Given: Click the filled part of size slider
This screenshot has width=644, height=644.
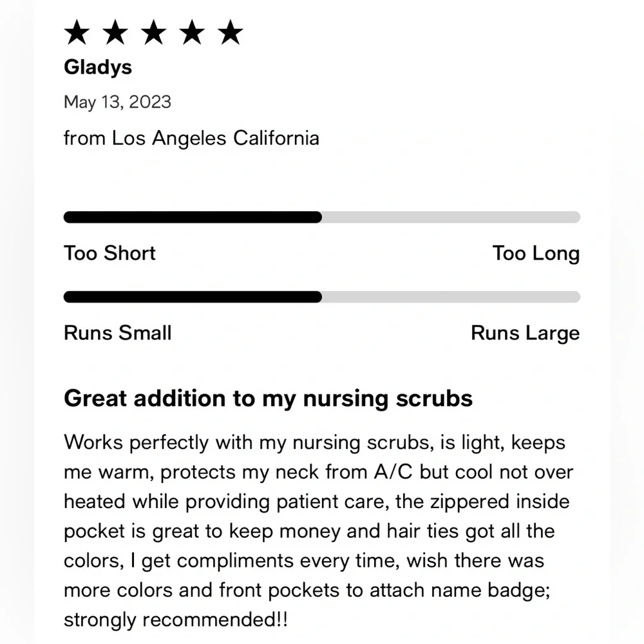Looking at the screenshot, I should [x=193, y=297].
